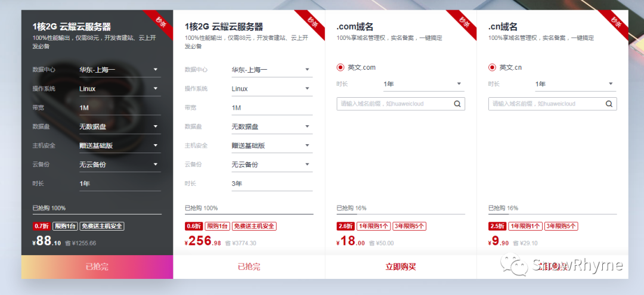644x295 pixels.
Task: Open 数据中心 dropdown in the dark 88.10 card
Action: tap(120, 70)
